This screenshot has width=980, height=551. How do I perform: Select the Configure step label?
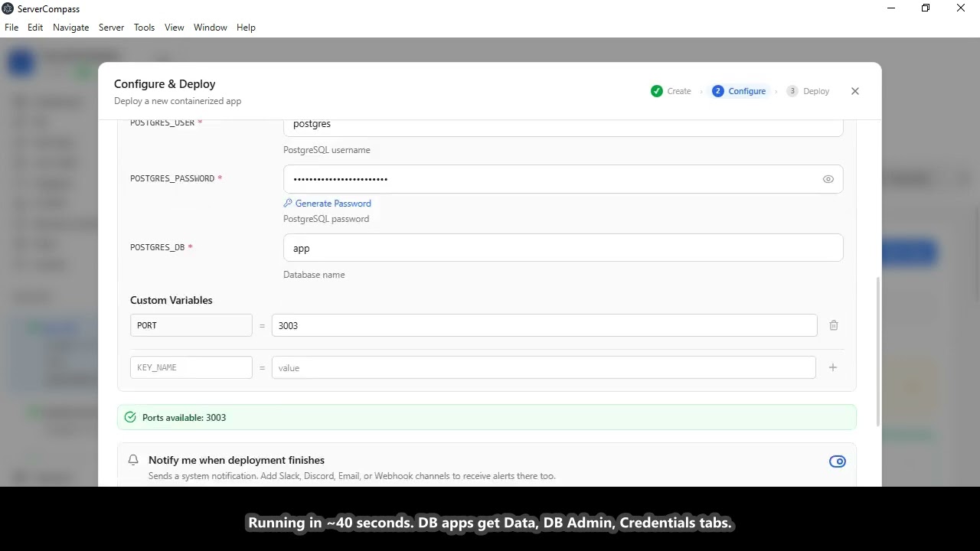pyautogui.click(x=747, y=91)
